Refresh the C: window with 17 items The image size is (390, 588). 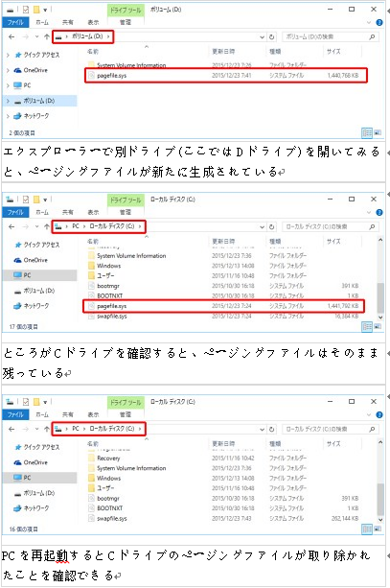click(x=271, y=227)
